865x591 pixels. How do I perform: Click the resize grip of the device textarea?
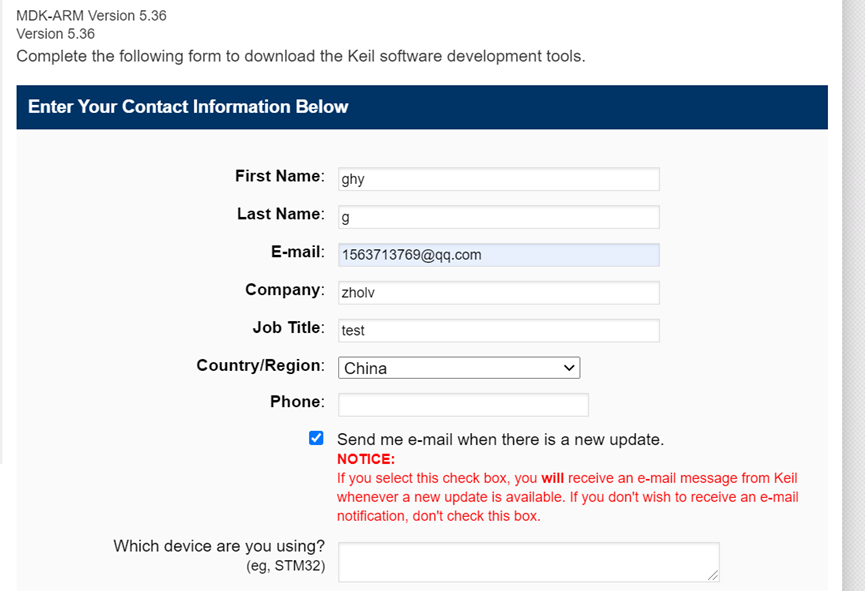coord(713,576)
